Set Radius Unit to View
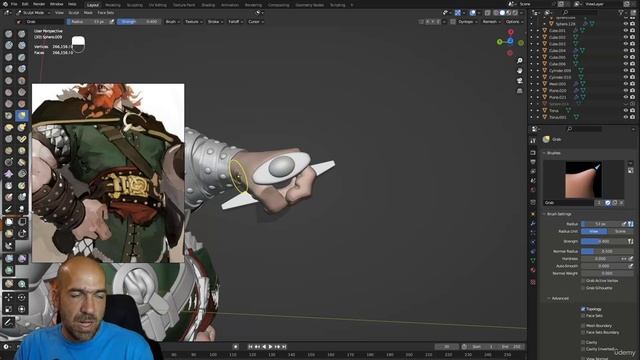Viewport: 640px width, 360px height. [x=594, y=231]
